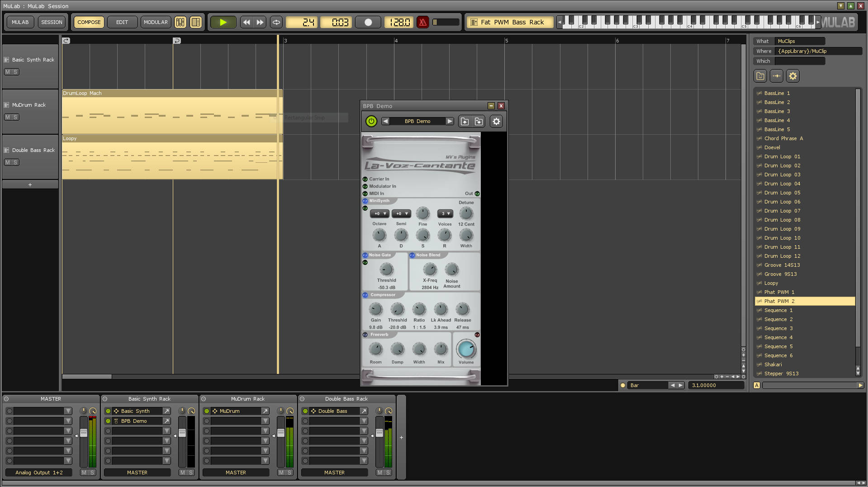The height and width of the screenshot is (487, 868).
Task: Collapse the MASTER rack with circle icon
Action: [6, 399]
